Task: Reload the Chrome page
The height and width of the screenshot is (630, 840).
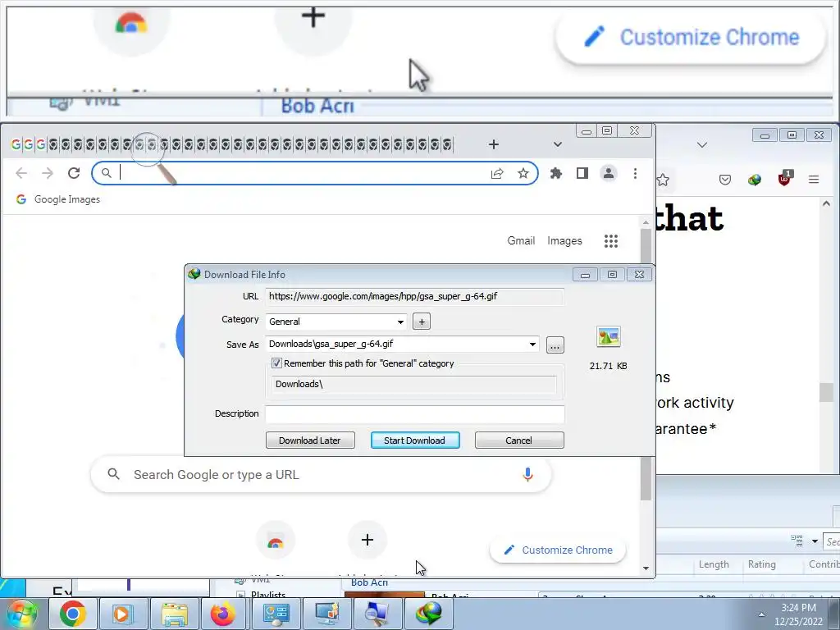Action: point(74,173)
